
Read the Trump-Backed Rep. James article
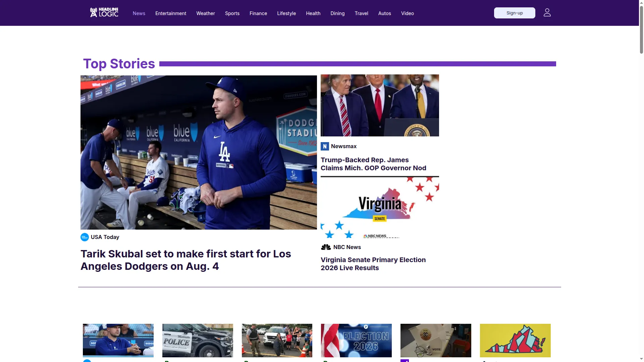coord(373,164)
